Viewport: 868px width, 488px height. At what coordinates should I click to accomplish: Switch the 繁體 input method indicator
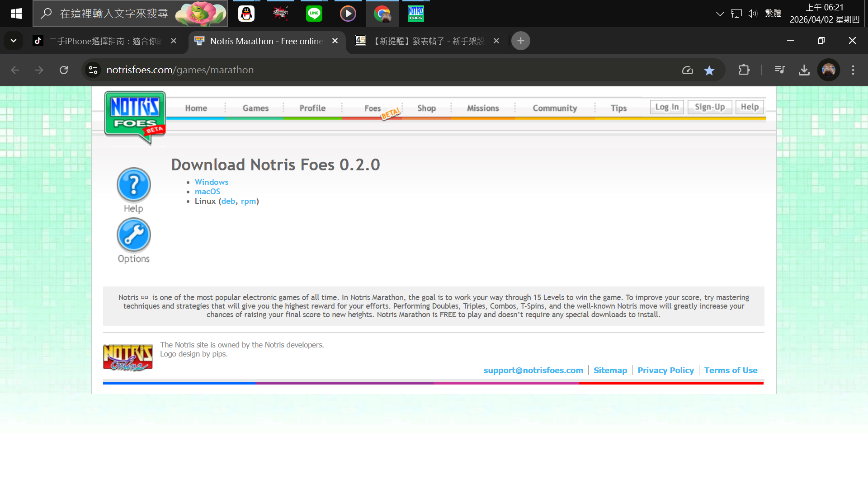click(773, 14)
